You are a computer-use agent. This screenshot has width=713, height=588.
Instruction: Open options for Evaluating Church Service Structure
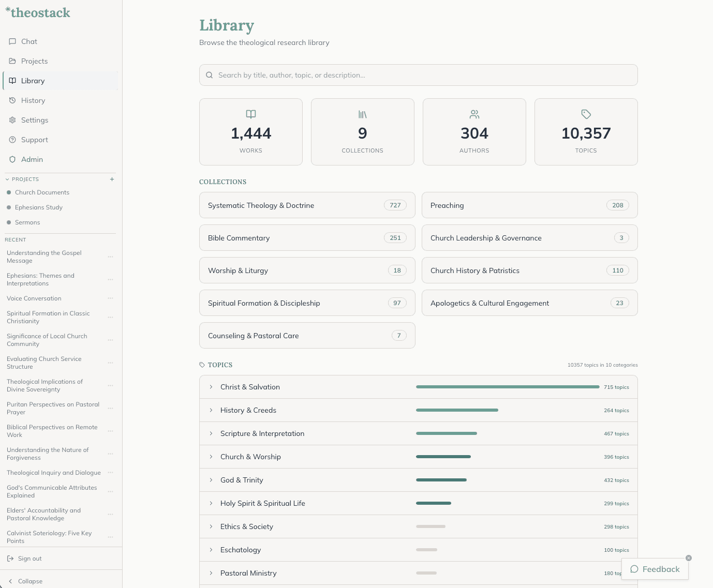(x=110, y=363)
